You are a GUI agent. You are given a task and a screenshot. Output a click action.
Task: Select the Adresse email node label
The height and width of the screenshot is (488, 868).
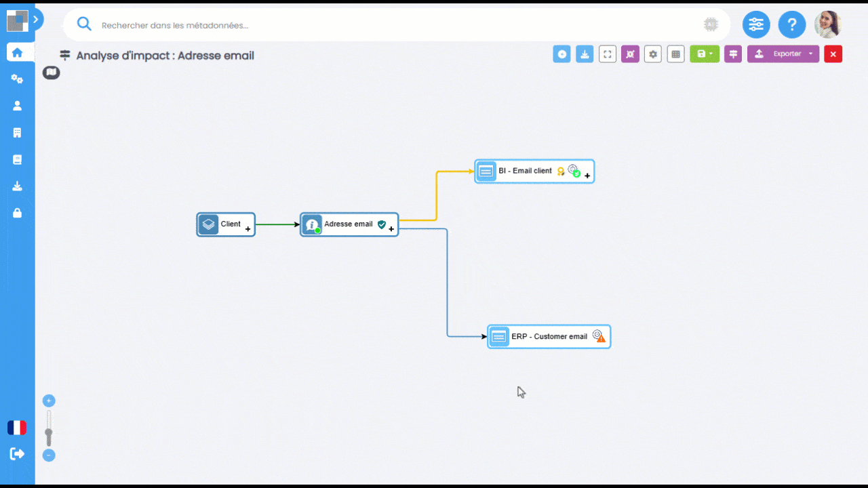[349, 224]
